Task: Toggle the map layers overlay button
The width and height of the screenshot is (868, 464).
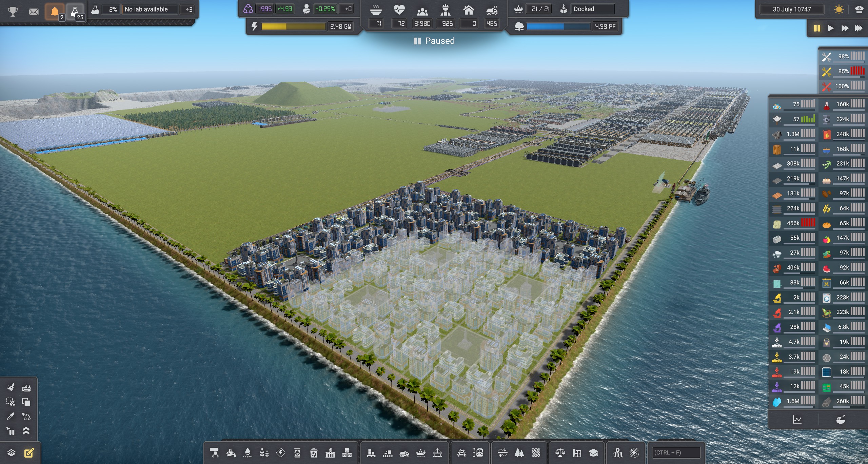Action: tap(11, 453)
